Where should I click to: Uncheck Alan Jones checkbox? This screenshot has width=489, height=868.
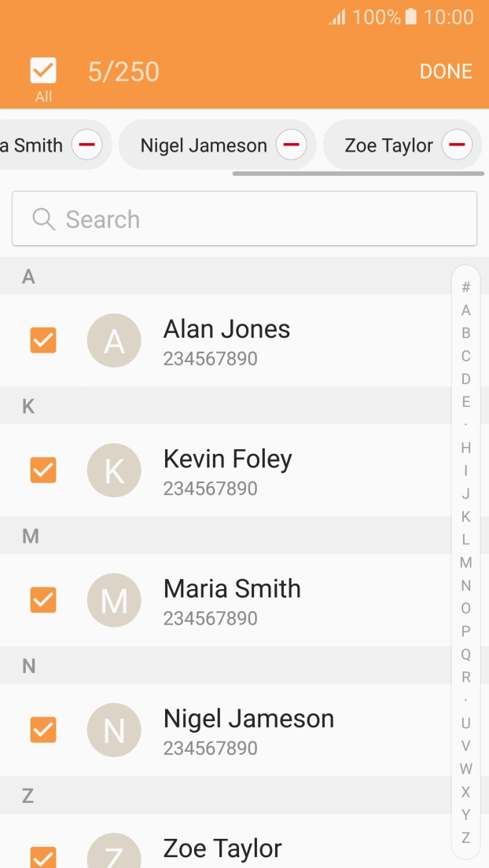tap(43, 341)
